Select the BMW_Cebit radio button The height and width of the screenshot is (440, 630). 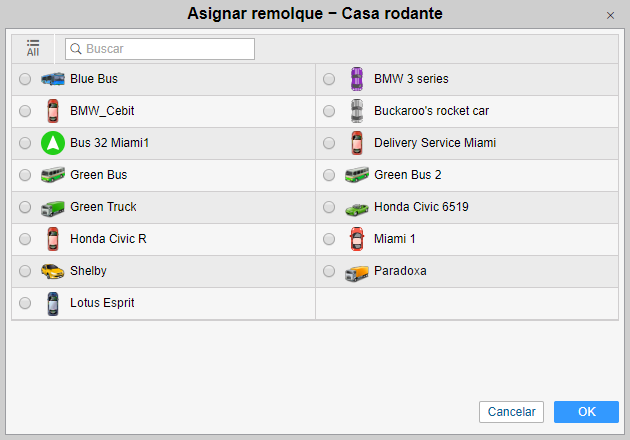point(25,111)
